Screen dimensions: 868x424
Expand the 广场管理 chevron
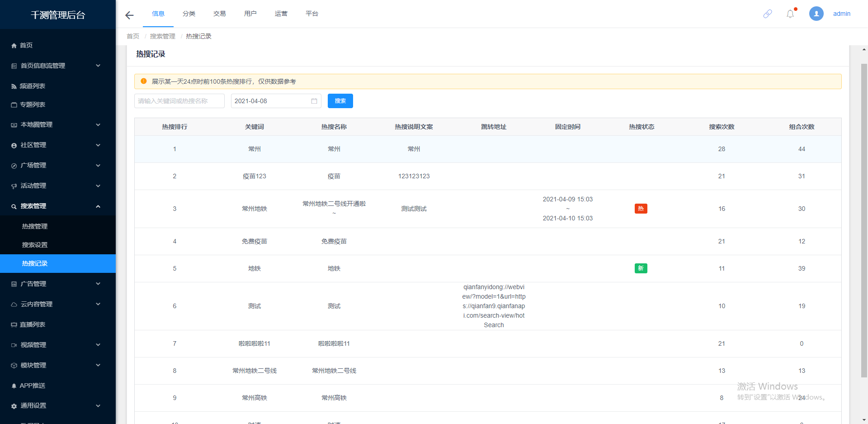[98, 165]
